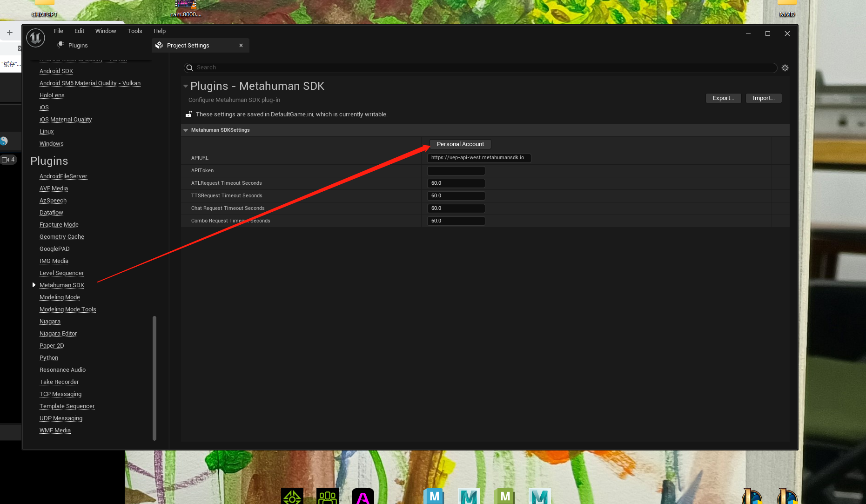Viewport: 866px width, 504px height.
Task: Open WMF Media plugin settings
Action: click(55, 430)
